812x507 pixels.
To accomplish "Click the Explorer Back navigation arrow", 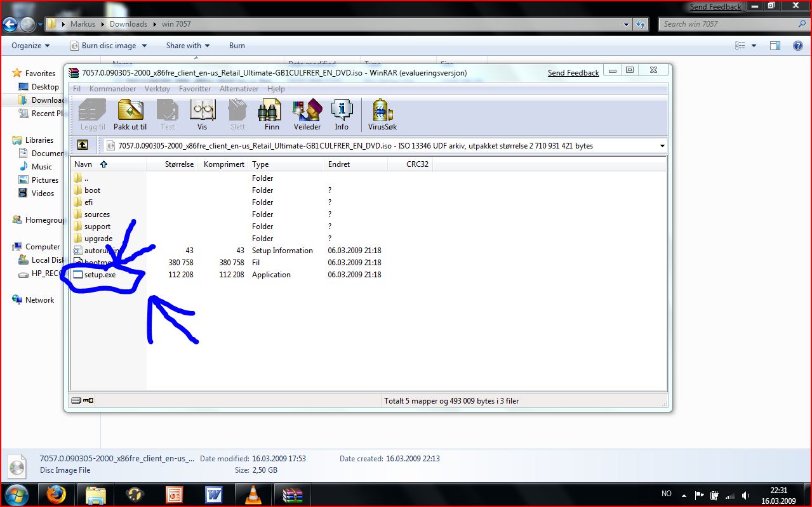I will pyautogui.click(x=10, y=25).
